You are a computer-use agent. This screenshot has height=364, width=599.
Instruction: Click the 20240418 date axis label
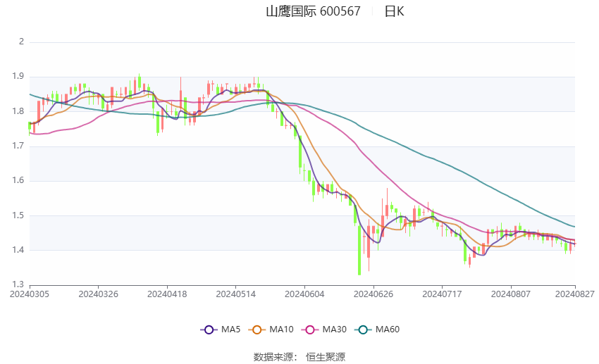167,294
